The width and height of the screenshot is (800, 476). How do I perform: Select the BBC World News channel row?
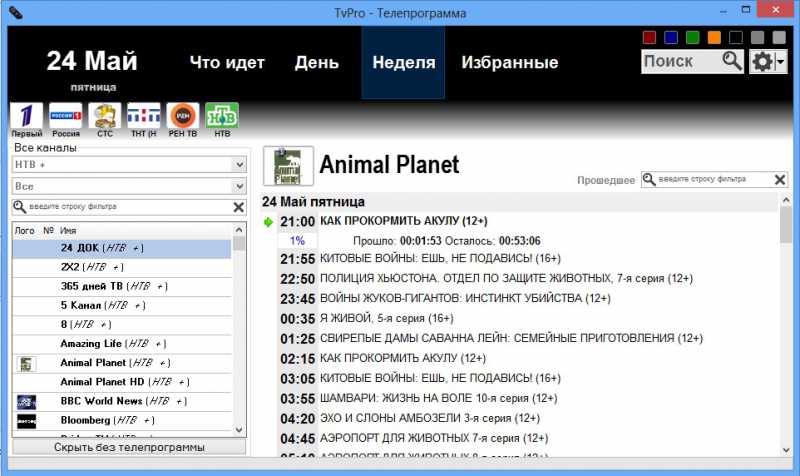point(122,402)
